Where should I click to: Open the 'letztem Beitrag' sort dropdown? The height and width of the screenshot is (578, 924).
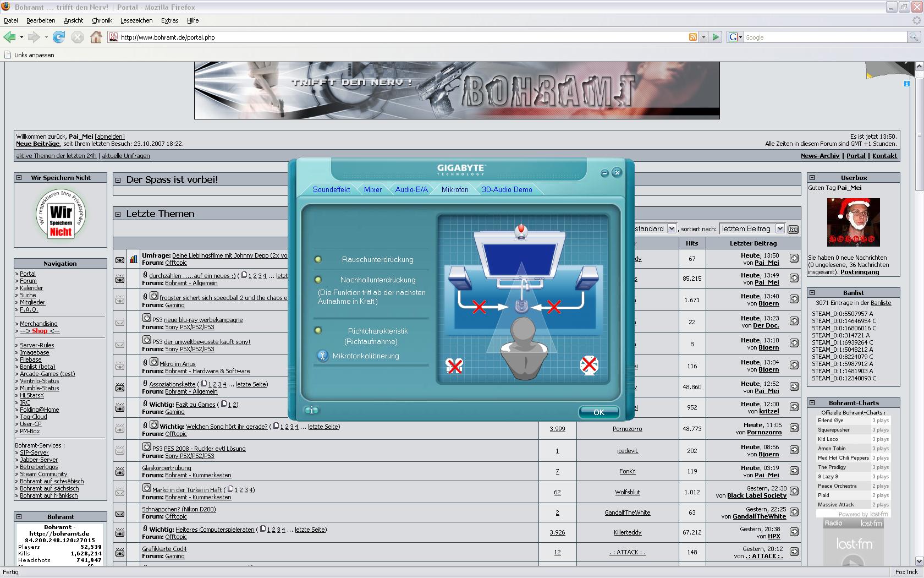tap(752, 228)
